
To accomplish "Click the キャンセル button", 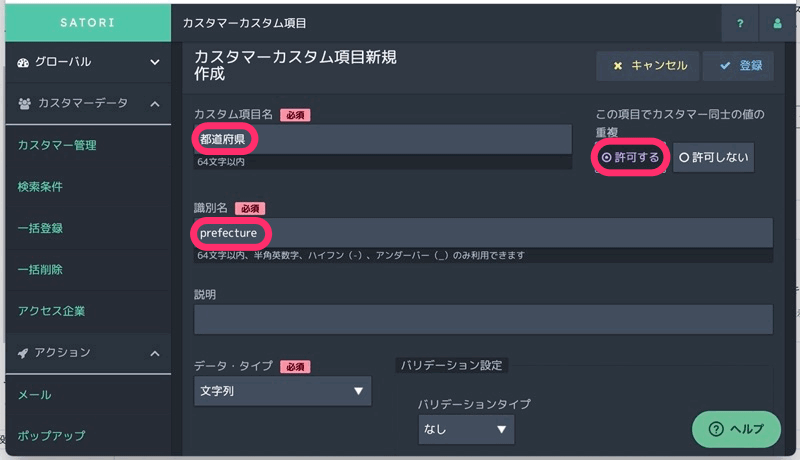I will (647, 66).
